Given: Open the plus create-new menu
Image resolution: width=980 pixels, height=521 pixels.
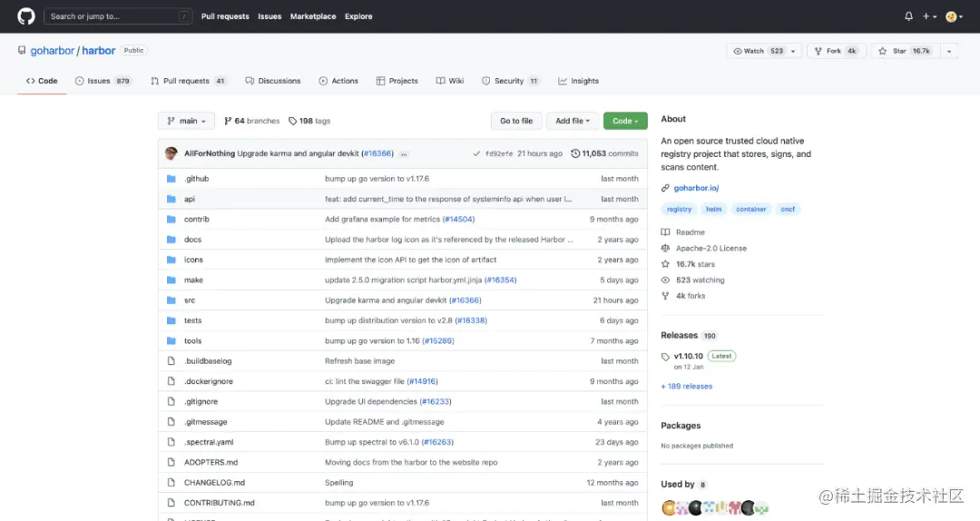Looking at the screenshot, I should click(929, 16).
